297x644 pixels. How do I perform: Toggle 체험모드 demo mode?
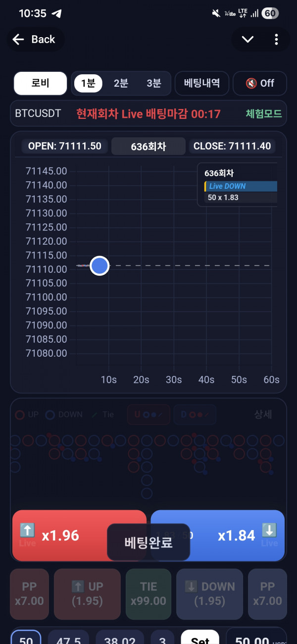(x=263, y=113)
